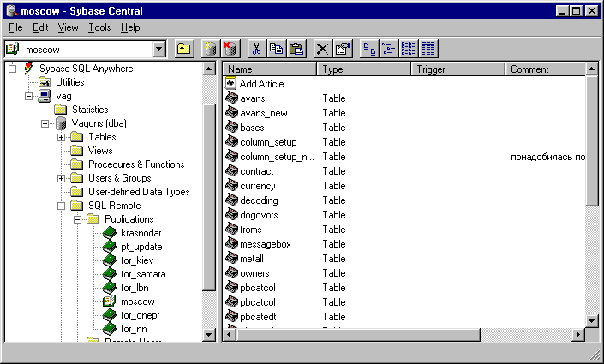Select Procedures & Functions in tree
This screenshot has height=364, width=604.
136,164
